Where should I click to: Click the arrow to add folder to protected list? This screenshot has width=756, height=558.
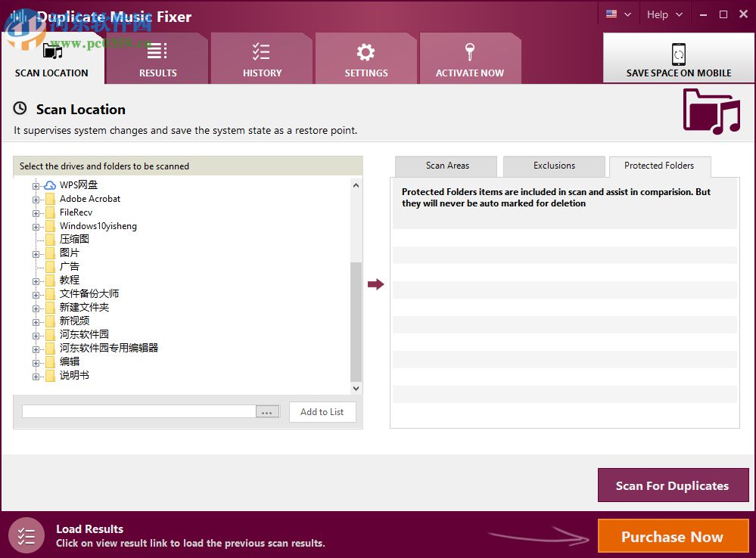click(375, 284)
